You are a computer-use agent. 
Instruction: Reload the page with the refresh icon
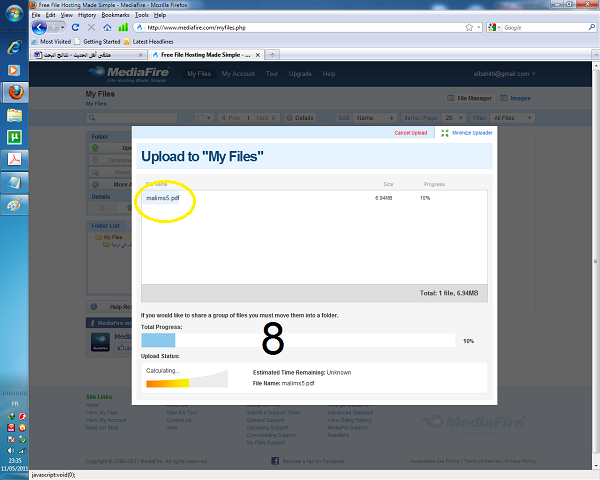75,28
